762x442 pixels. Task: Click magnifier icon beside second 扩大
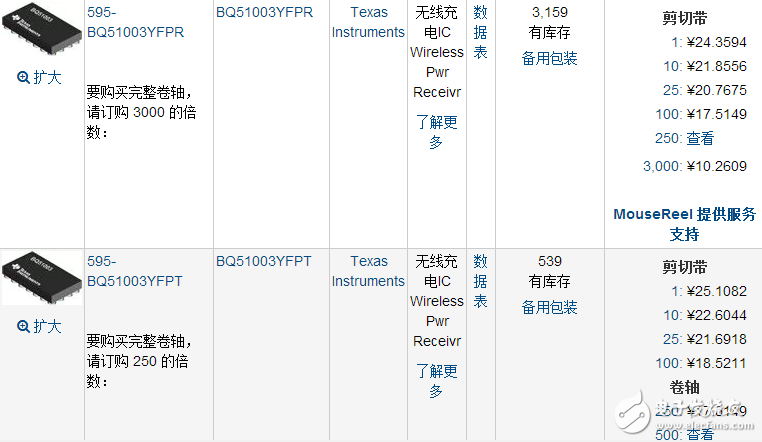24,327
